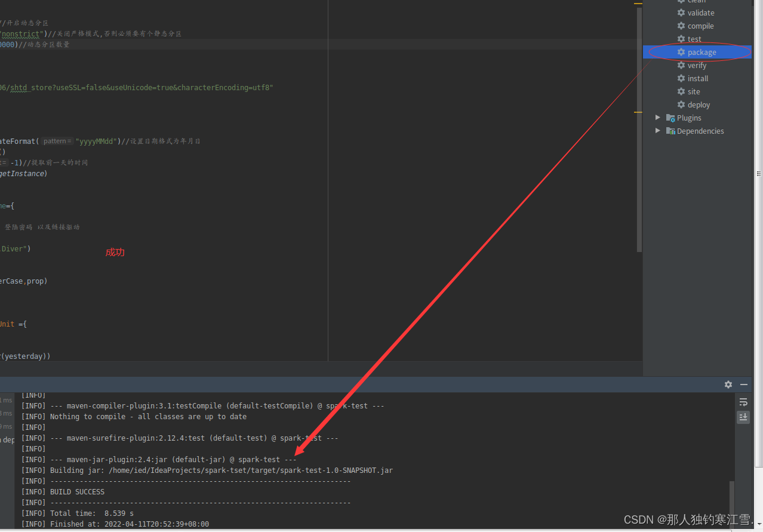Select the test lifecycle phase
Viewport: 763px width, 532px height.
pyautogui.click(x=694, y=39)
